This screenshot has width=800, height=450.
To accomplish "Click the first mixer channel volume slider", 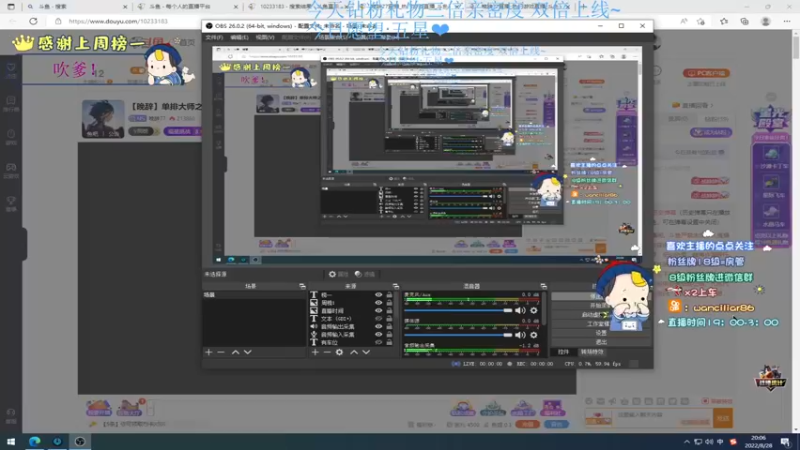I will coord(458,310).
